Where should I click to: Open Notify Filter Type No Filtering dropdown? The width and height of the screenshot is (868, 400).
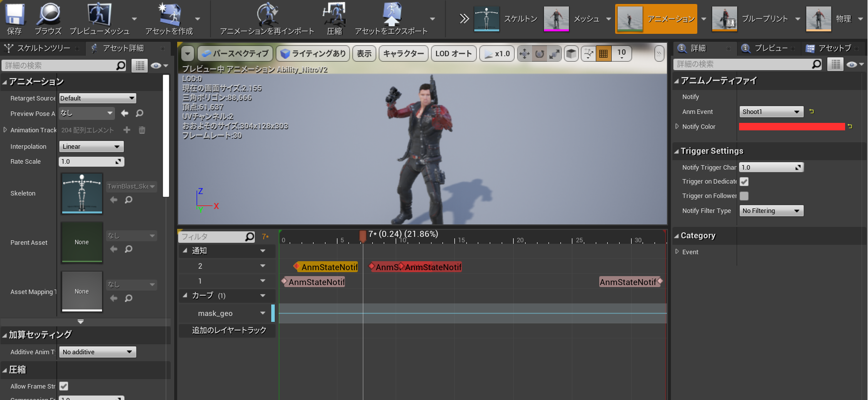click(771, 210)
